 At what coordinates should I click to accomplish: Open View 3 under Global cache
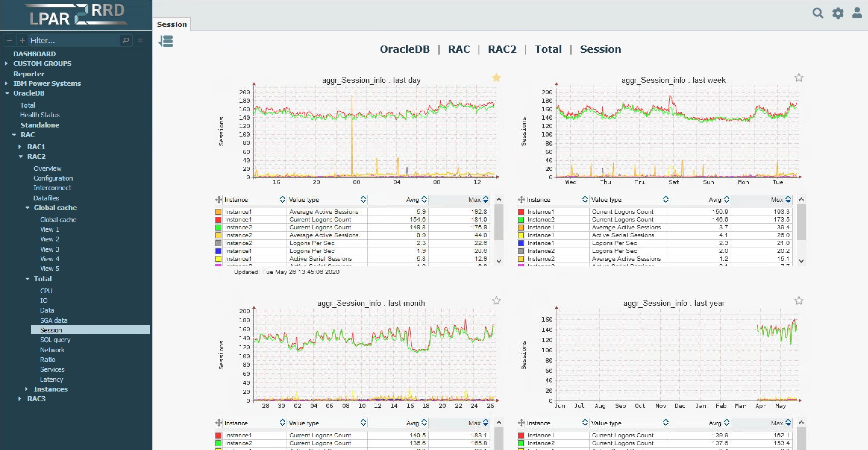point(49,249)
